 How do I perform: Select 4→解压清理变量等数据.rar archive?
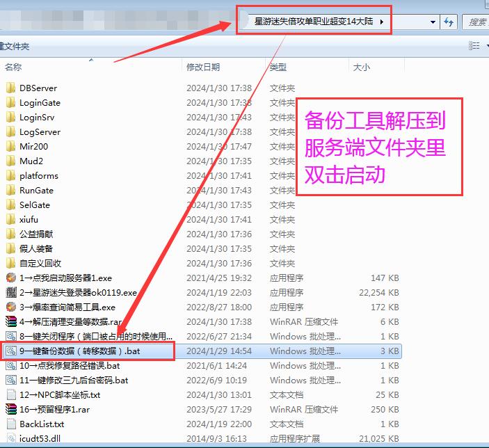[70, 322]
